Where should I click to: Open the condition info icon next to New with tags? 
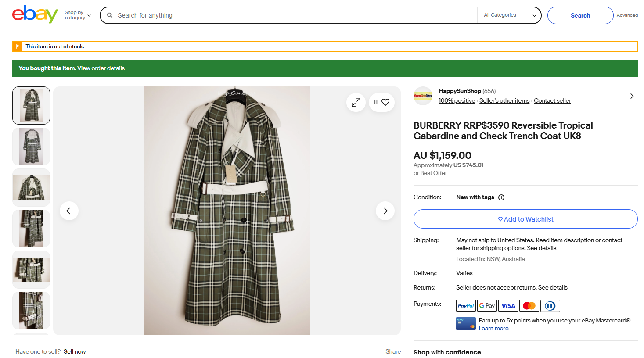click(501, 197)
